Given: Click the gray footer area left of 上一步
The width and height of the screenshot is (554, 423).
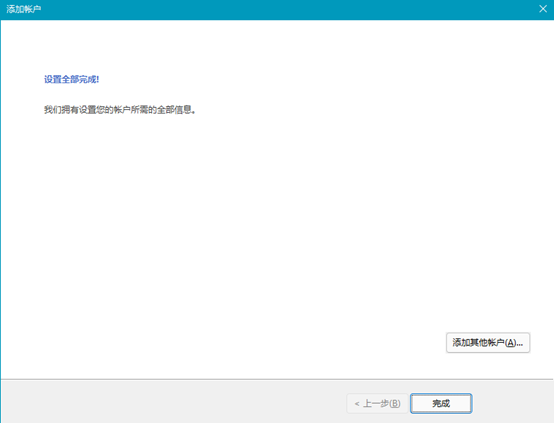Looking at the screenshot, I should pyautogui.click(x=173, y=402).
